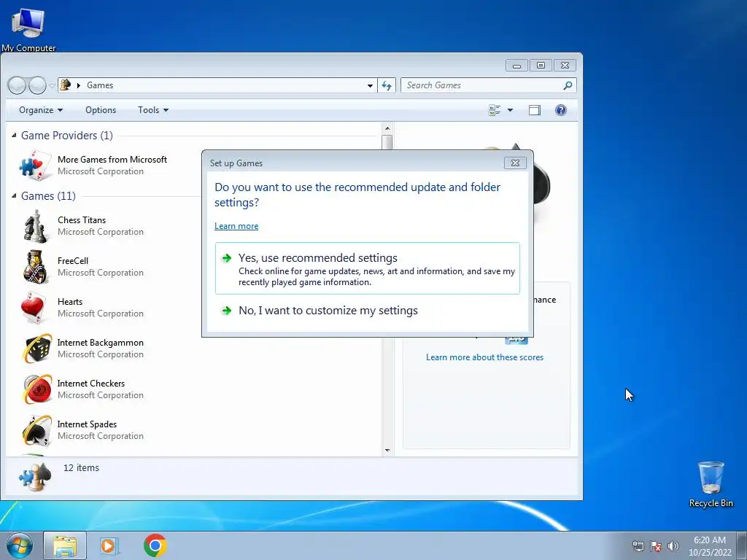Viewport: 747px width, 560px height.
Task: Click the More Games from Microsoft text
Action: (112, 160)
